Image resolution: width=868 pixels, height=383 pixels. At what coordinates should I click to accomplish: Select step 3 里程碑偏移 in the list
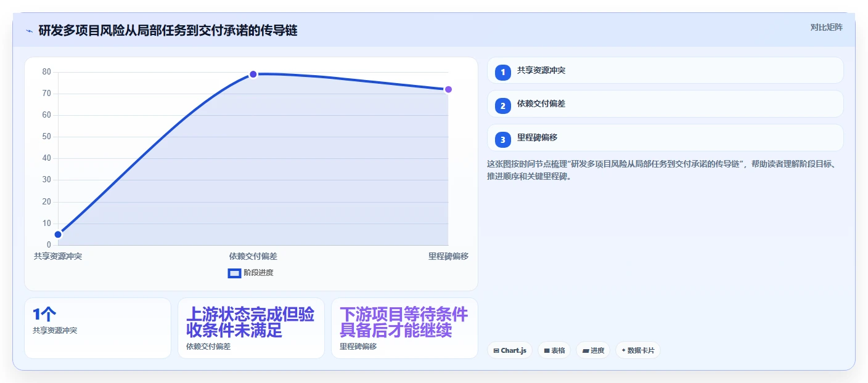665,137
